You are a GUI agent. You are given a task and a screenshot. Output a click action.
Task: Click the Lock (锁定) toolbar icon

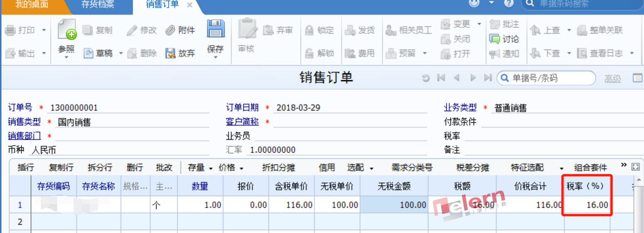309,30
